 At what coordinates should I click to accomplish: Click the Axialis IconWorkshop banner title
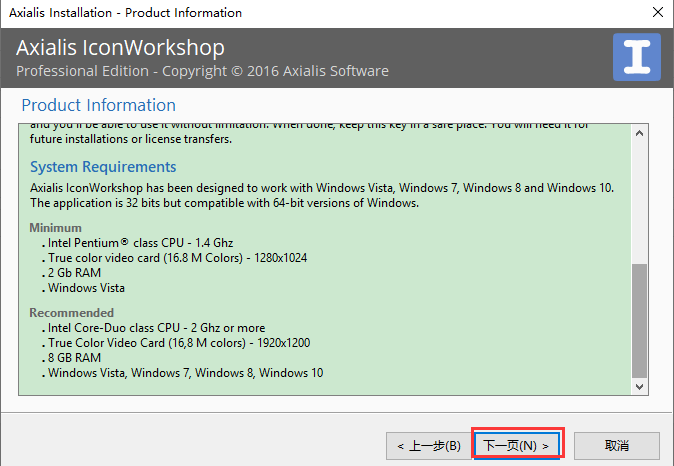[x=120, y=48]
